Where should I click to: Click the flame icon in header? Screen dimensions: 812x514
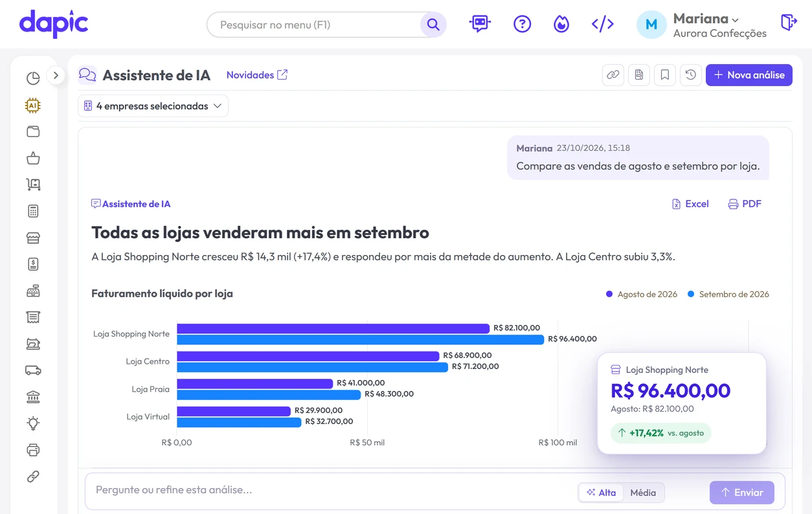click(x=561, y=24)
